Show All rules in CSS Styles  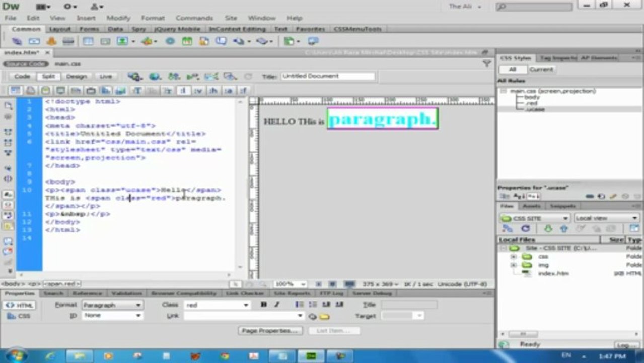[x=512, y=70]
